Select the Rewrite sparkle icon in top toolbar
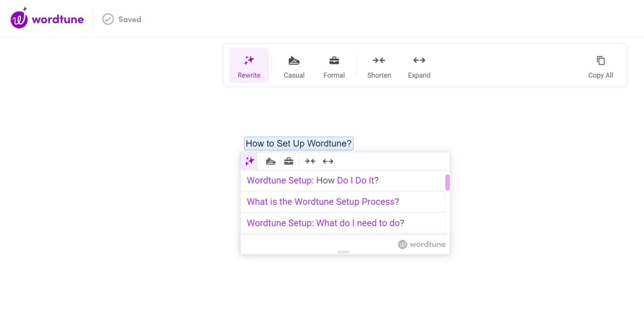Image resolution: width=644 pixels, height=327 pixels. coord(249,60)
